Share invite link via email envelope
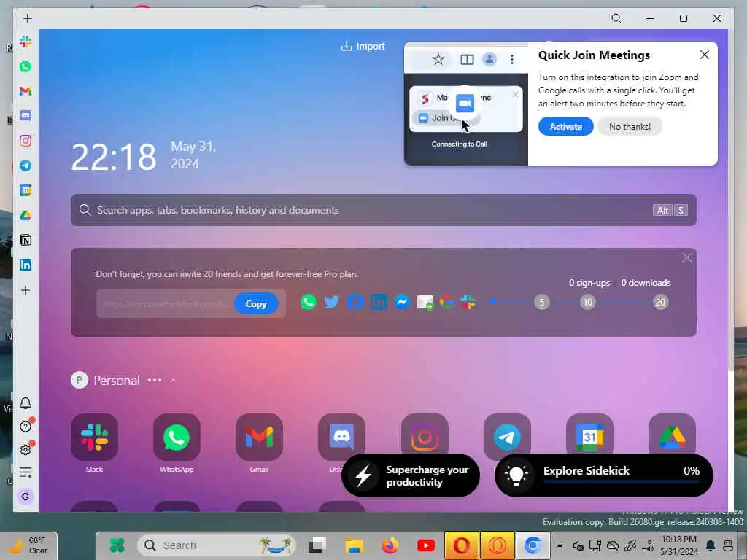747x560 pixels. click(425, 302)
